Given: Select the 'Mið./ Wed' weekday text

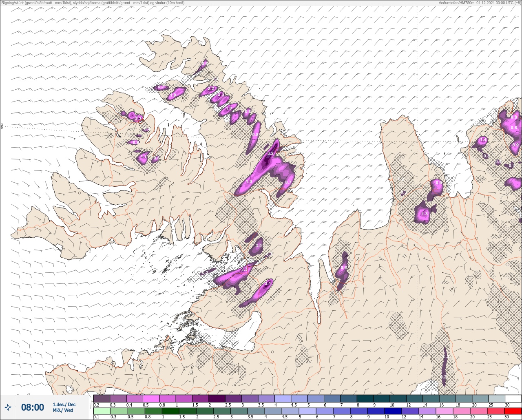Looking at the screenshot, I should [x=63, y=410].
